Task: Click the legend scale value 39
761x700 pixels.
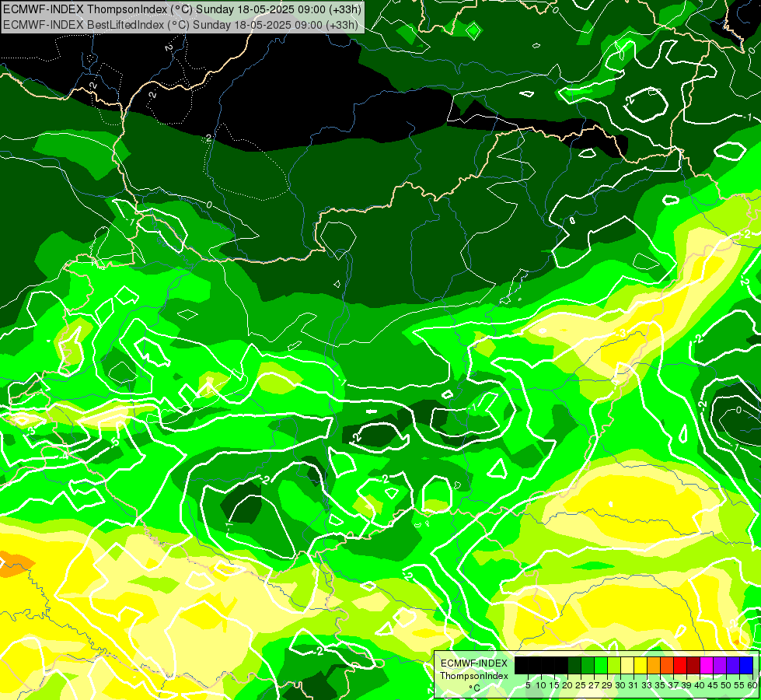Action: pyautogui.click(x=686, y=685)
